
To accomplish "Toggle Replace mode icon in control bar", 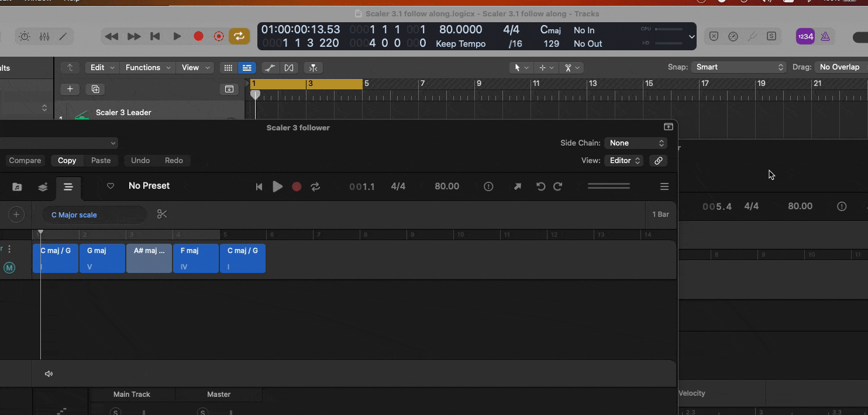I will click(x=714, y=36).
